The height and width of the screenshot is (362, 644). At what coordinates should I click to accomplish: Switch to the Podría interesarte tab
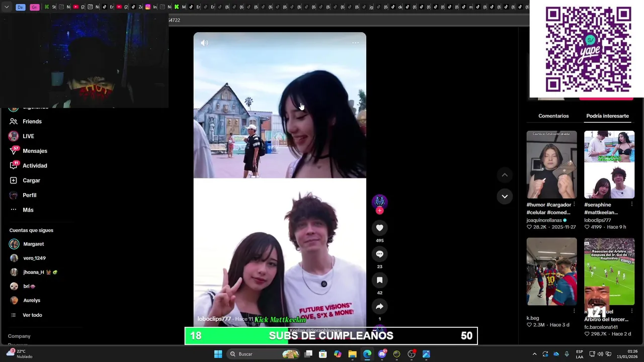[607, 116]
